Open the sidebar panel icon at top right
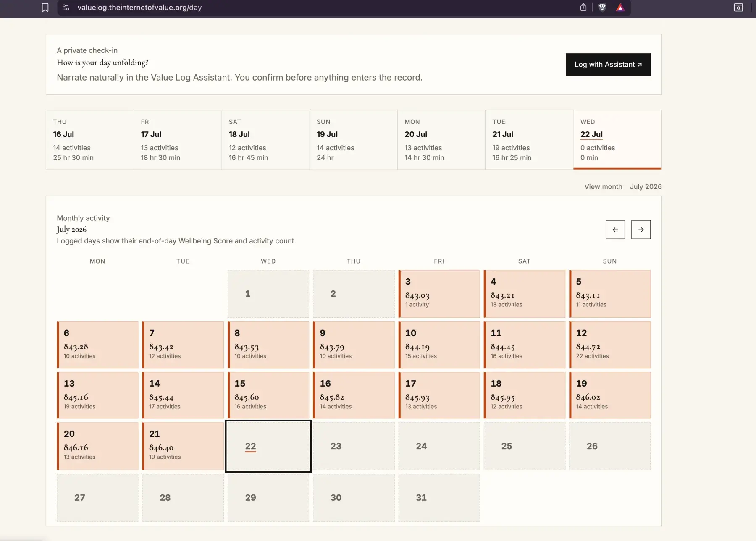This screenshot has height=541, width=756. coord(738,8)
